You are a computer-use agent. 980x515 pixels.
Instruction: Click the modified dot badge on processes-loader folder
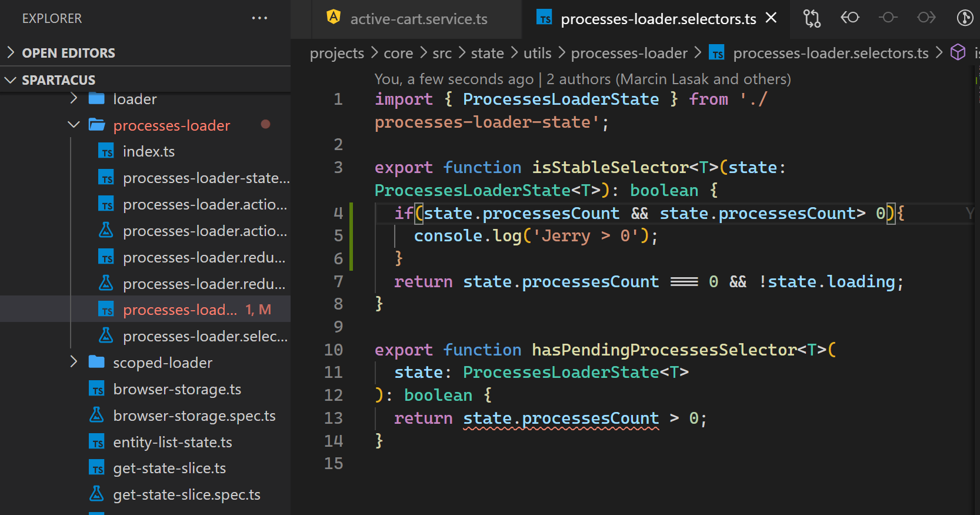coord(265,124)
